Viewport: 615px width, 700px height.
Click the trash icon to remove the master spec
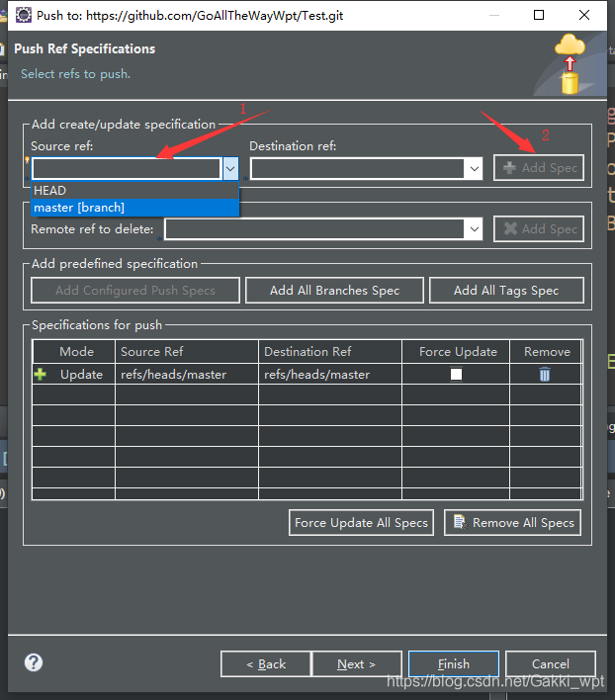[x=545, y=374]
